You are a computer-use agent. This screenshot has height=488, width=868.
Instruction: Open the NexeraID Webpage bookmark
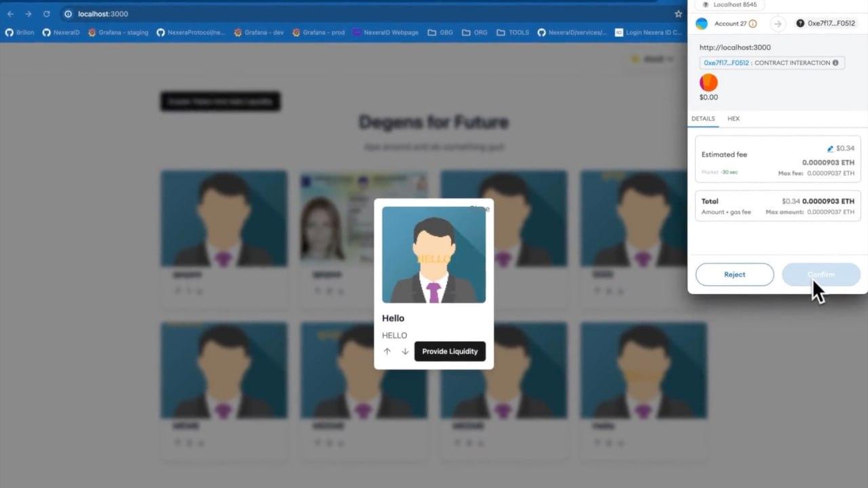[x=385, y=32]
